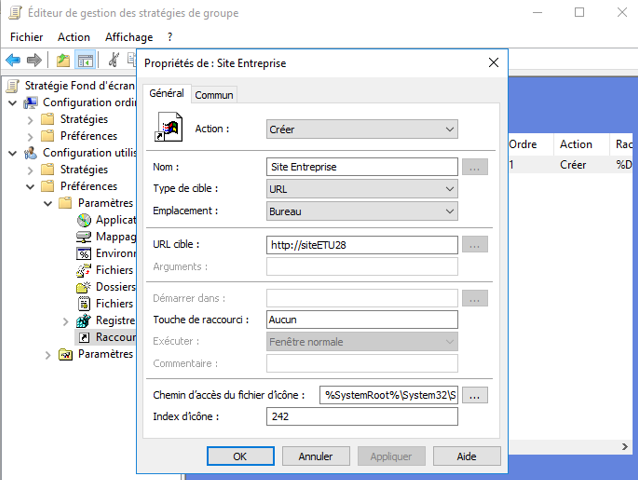Click the URL cible text field
The height and width of the screenshot is (480, 638).
tap(361, 244)
